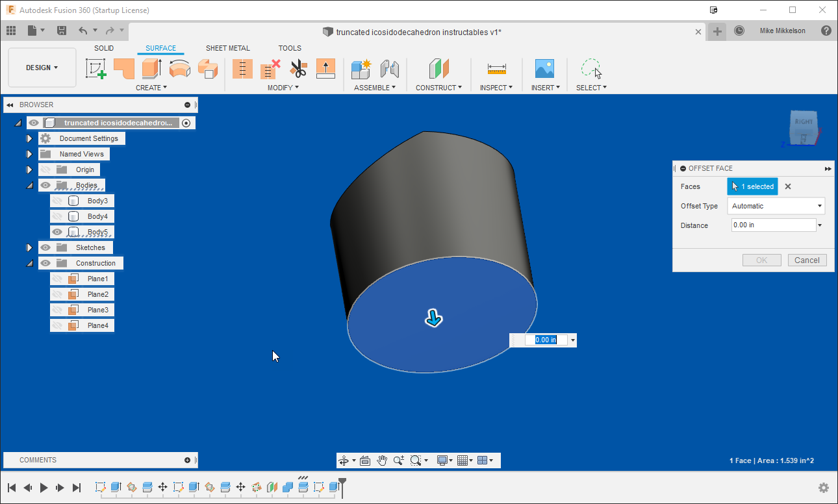The image size is (838, 504).
Task: Open the Insert Canvas tool
Action: coord(544,68)
